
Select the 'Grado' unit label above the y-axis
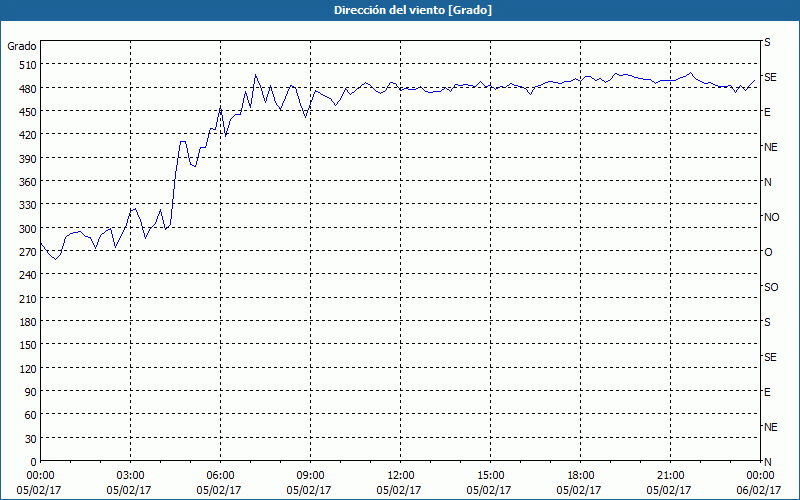click(22, 46)
